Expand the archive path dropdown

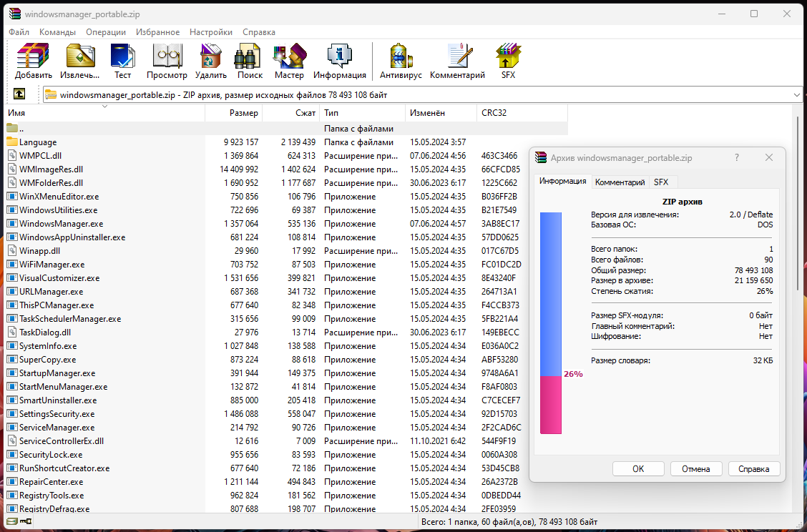coord(797,94)
